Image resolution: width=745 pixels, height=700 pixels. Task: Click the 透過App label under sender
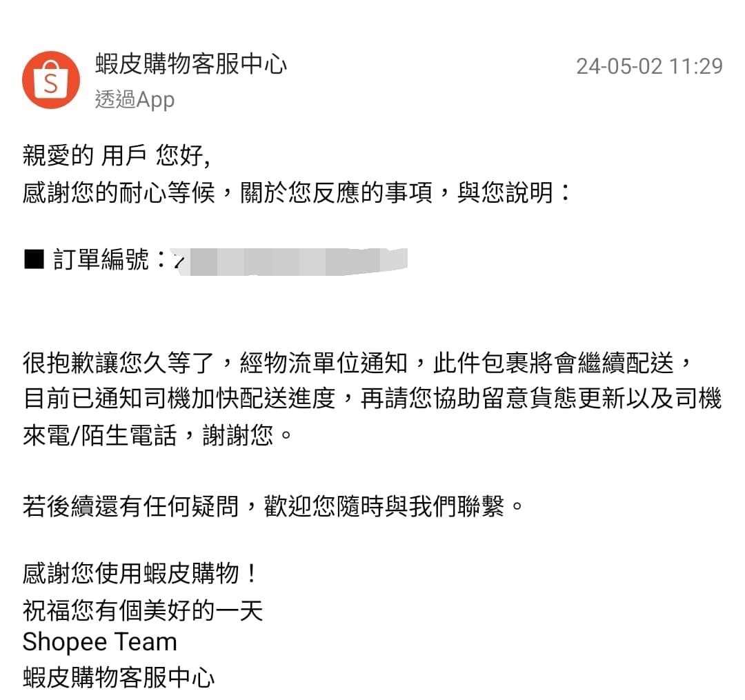135,99
